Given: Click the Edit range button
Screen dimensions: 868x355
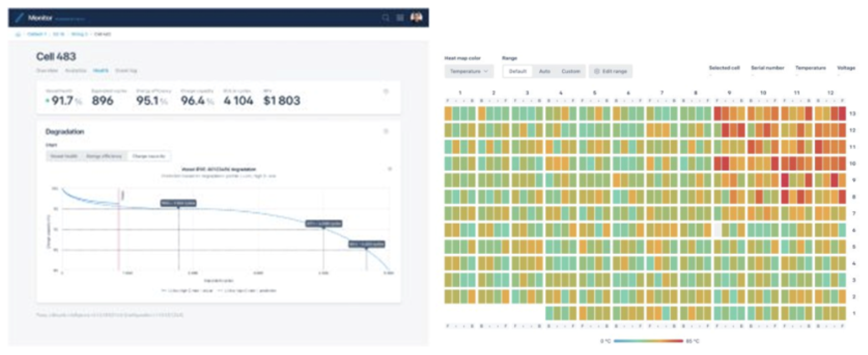Looking at the screenshot, I should (610, 72).
